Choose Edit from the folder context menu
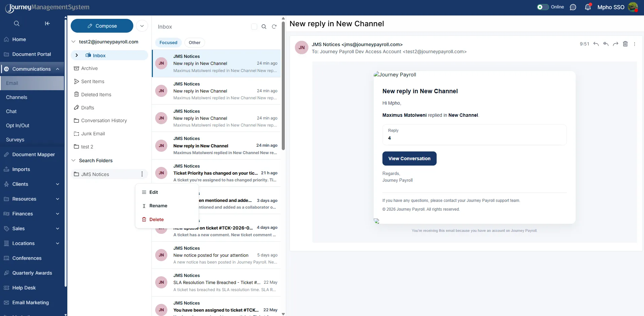Screen dimensions: 644x316 pyautogui.click(x=167, y=192)
